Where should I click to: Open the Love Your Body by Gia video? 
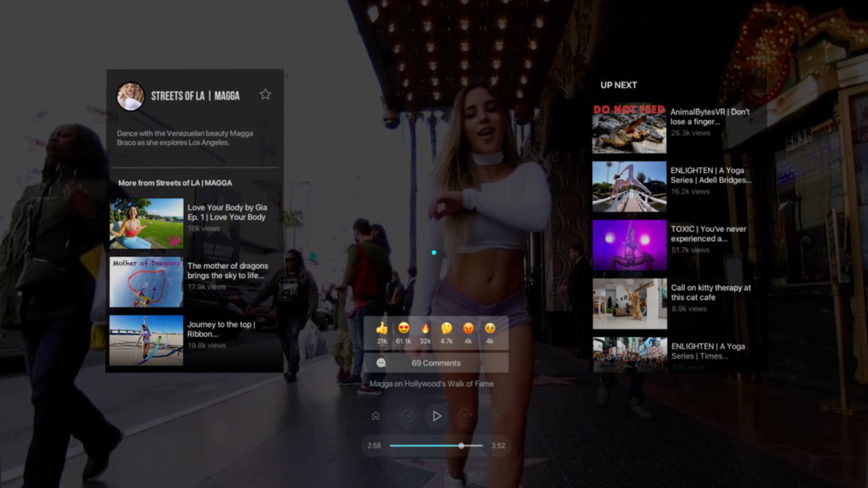(146, 224)
